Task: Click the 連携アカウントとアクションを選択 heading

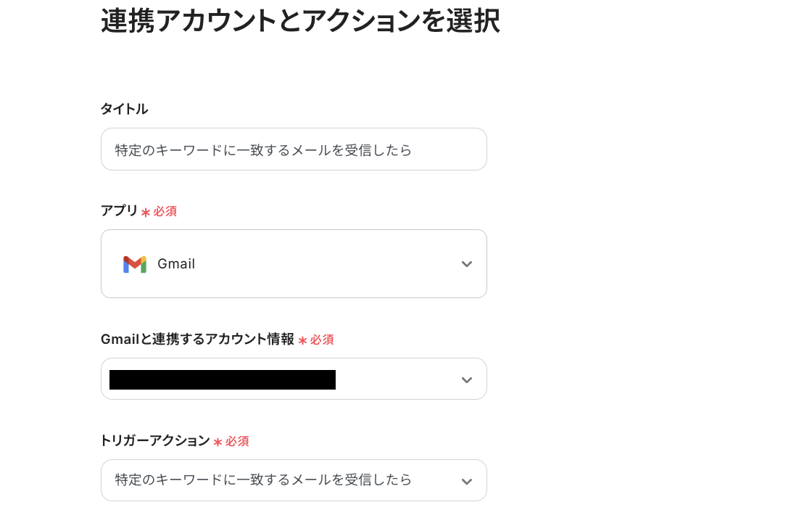Action: point(300,21)
